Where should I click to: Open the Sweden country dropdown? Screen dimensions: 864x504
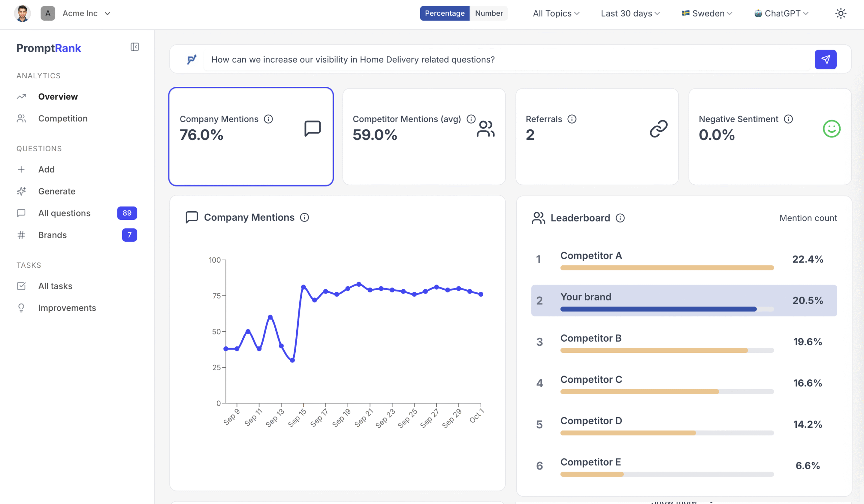click(x=707, y=14)
